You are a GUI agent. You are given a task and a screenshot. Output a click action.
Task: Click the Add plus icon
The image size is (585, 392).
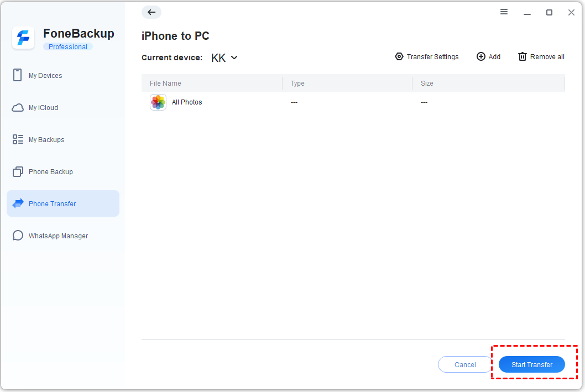point(481,56)
